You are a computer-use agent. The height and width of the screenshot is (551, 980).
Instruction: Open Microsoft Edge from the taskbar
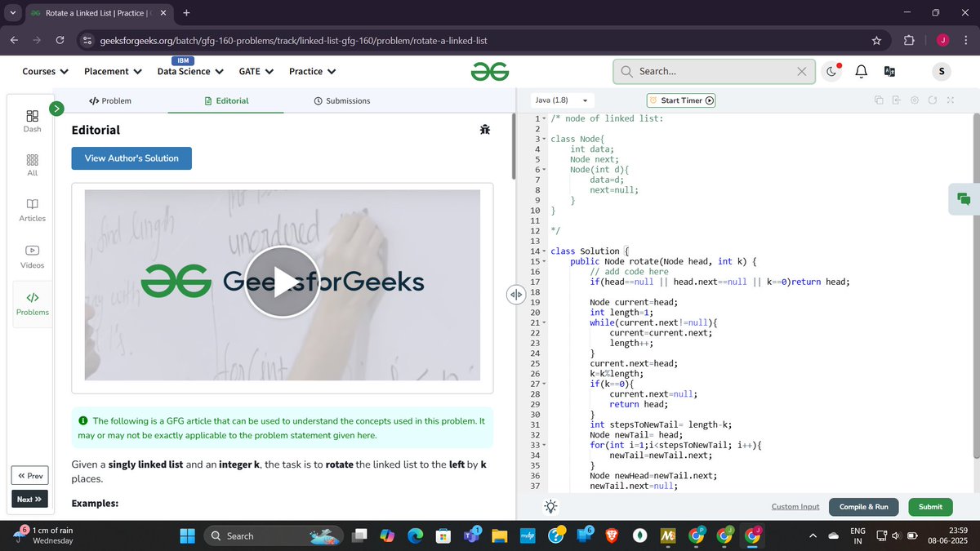(415, 535)
